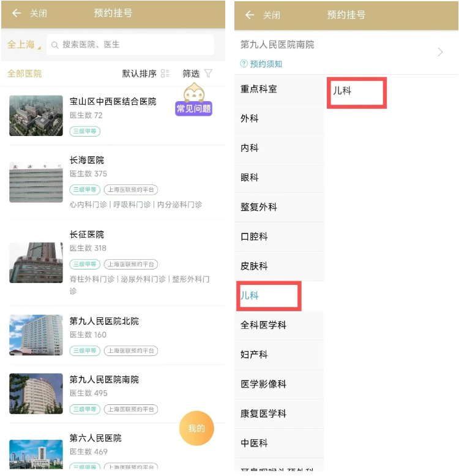Viewport: 459px width, 476px height.
Task: Expand 第九人民医院南院 chevron arrow
Action: [x=440, y=52]
